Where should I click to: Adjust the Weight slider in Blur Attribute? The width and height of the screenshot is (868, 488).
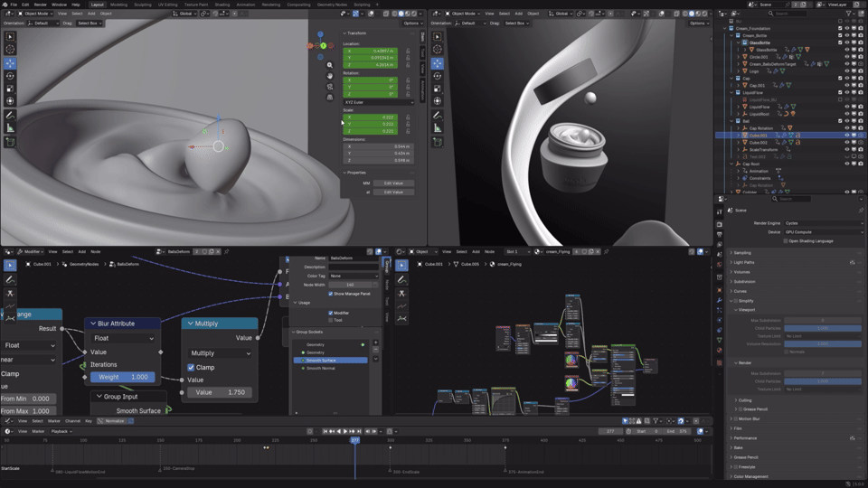123,377
